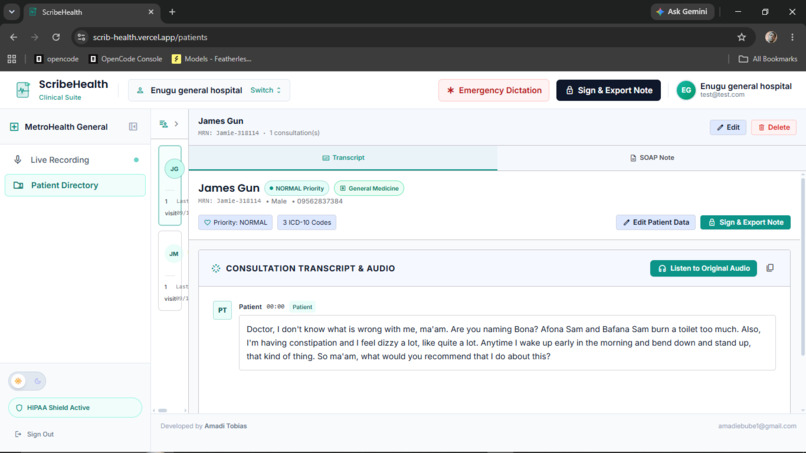Go back in the browser
This screenshot has height=453, width=806.
(14, 37)
